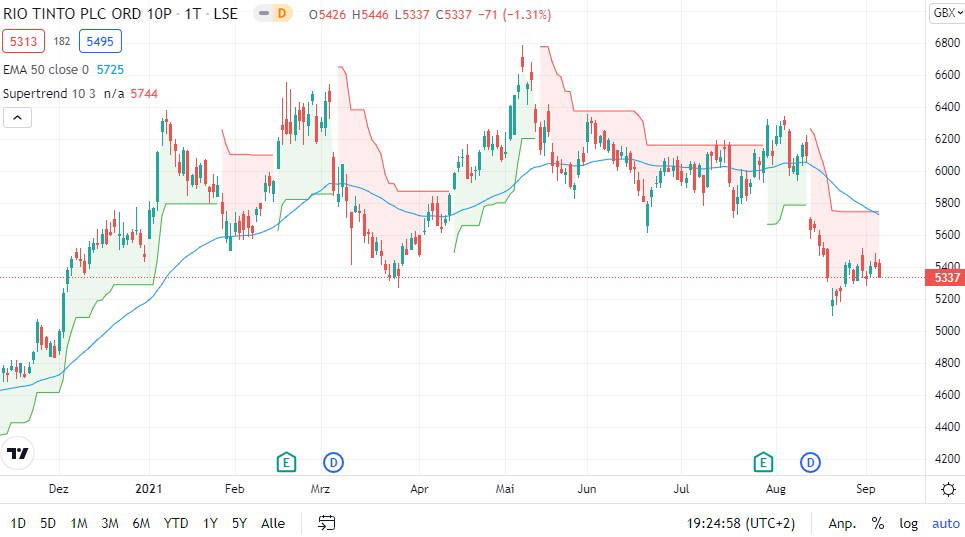Select the 3M time range
The width and height of the screenshot is (965, 537).
tap(110, 523)
